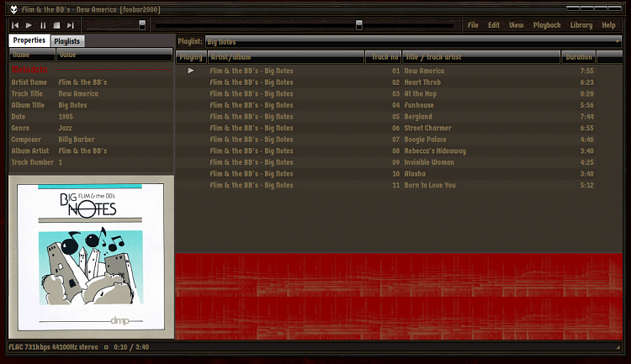Viewport: 631px width, 364px height.
Task: Click the Album Title property row
Action: coord(92,105)
